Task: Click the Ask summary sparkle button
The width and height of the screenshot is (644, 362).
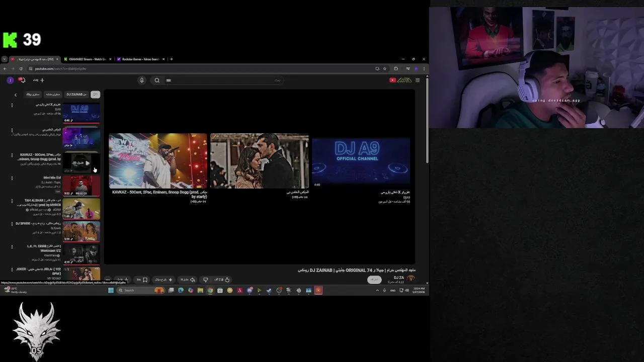Action: [164, 280]
